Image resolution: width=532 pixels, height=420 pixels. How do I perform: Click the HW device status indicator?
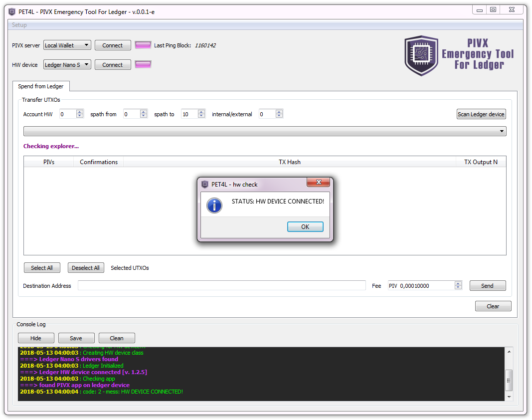click(143, 64)
